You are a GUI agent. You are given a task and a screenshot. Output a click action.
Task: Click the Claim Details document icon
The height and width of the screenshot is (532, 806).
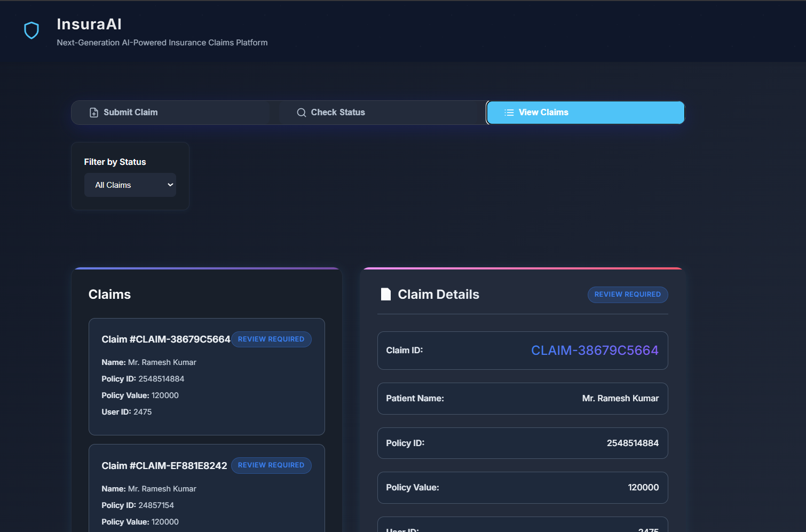coord(385,295)
